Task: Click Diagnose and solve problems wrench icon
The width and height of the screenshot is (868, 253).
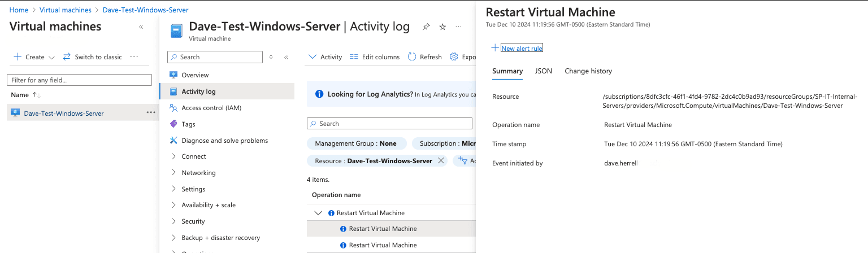Action: (173, 141)
